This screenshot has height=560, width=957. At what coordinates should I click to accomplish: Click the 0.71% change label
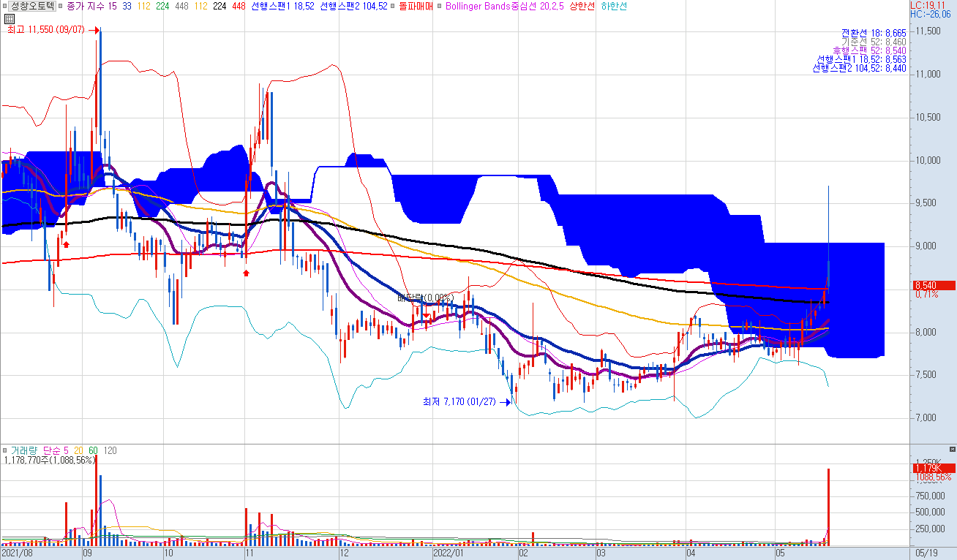point(926,294)
